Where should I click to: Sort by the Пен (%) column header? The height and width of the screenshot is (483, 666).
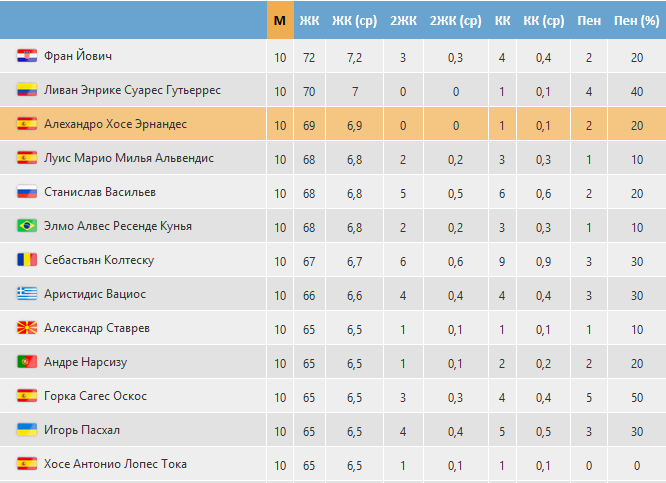tap(636, 20)
